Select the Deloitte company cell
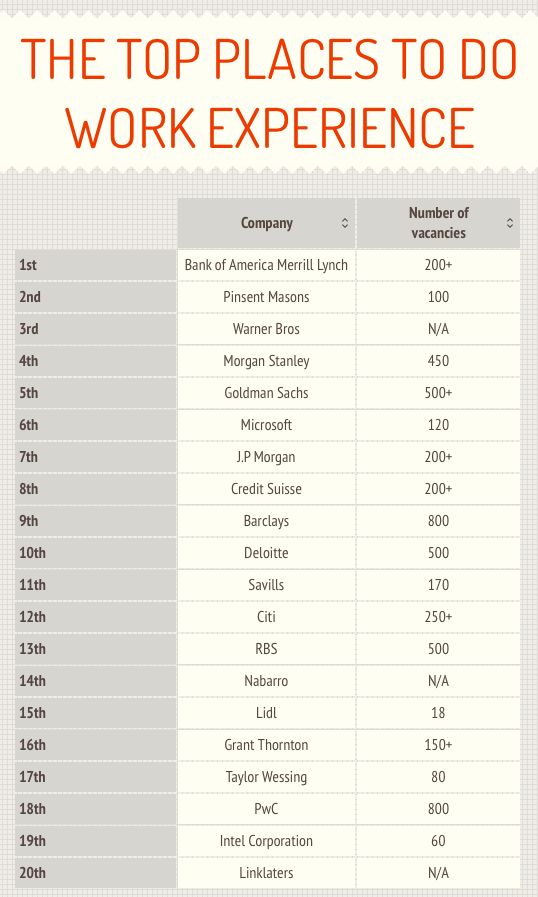This screenshot has height=897, width=538. point(266,553)
